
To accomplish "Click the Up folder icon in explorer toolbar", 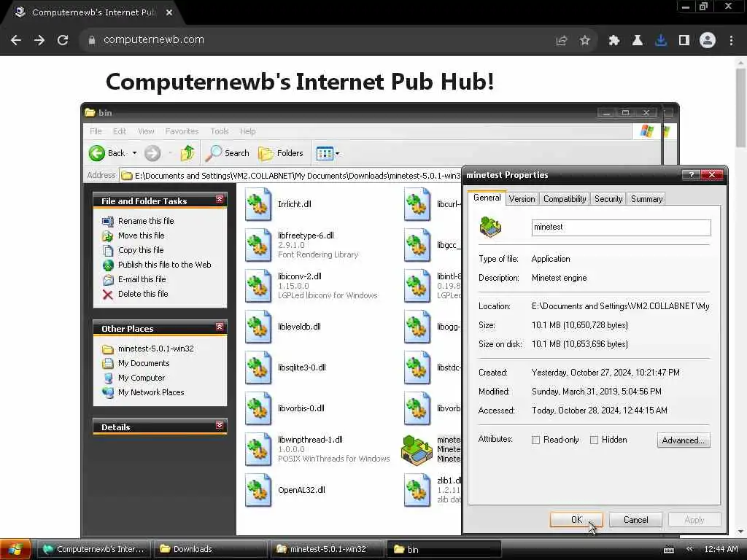I will point(187,153).
